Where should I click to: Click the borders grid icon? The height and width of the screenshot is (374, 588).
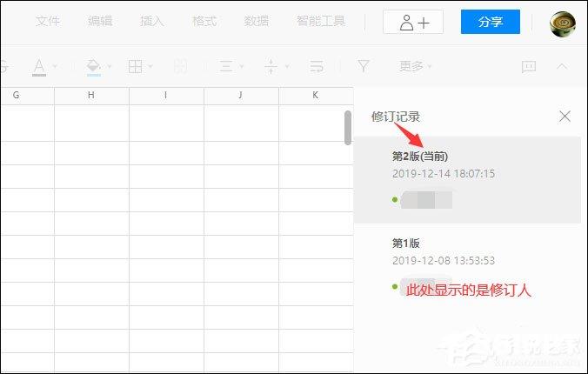(x=135, y=66)
